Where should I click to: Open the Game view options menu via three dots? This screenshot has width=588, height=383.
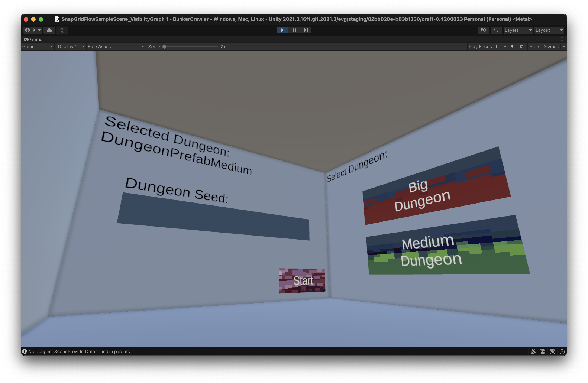pos(562,39)
